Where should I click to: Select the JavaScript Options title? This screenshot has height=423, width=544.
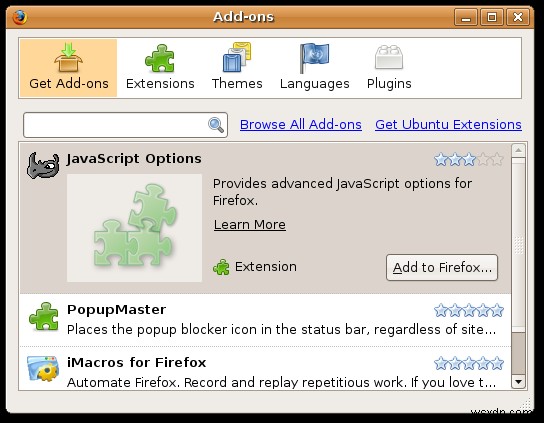134,159
